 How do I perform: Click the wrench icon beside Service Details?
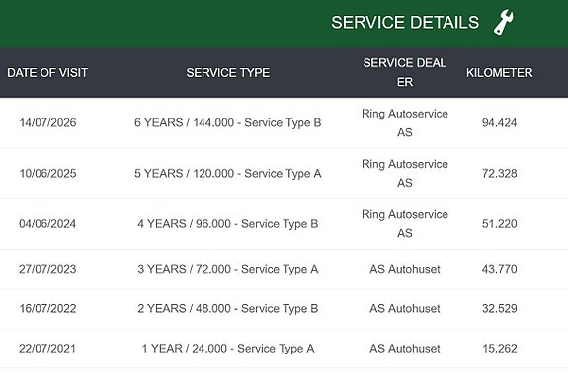504,22
